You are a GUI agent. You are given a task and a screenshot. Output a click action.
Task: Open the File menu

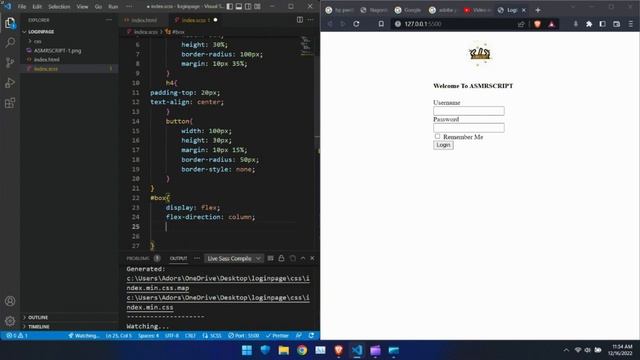(22, 7)
